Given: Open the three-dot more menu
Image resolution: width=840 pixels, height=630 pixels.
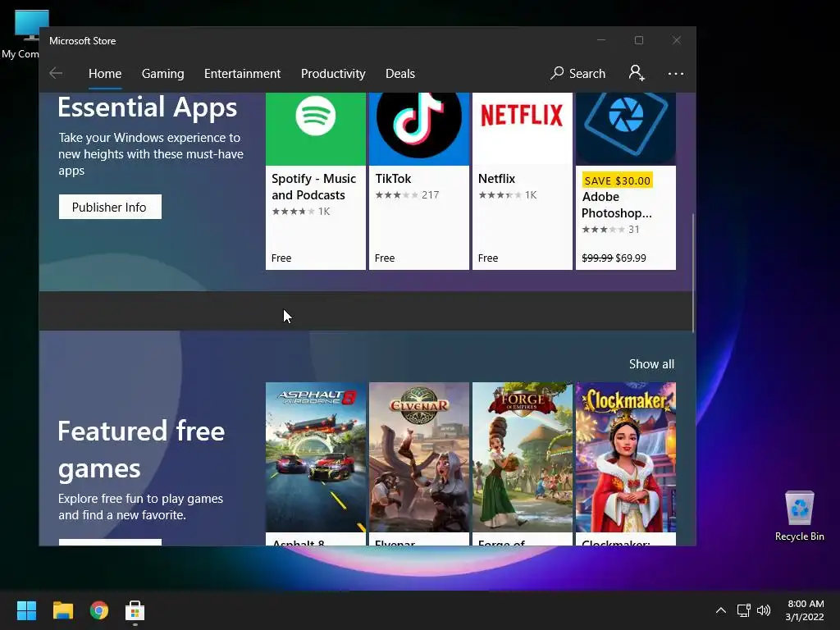Looking at the screenshot, I should pos(676,73).
